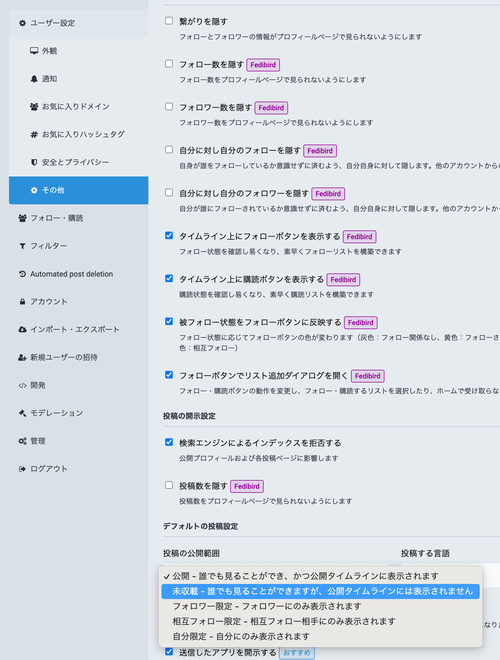Select the 相互フォロー限定 visibility option
500x660 pixels.
[321, 622]
